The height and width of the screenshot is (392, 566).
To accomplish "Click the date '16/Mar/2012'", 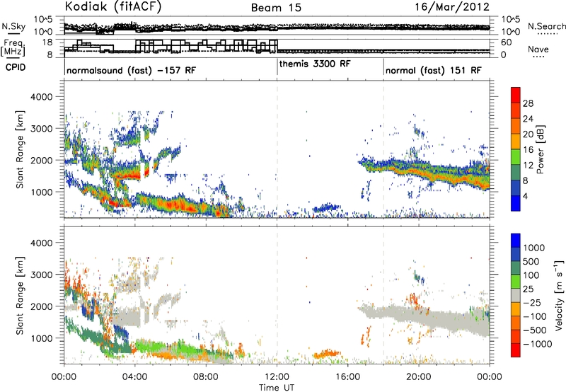I will (x=452, y=7).
